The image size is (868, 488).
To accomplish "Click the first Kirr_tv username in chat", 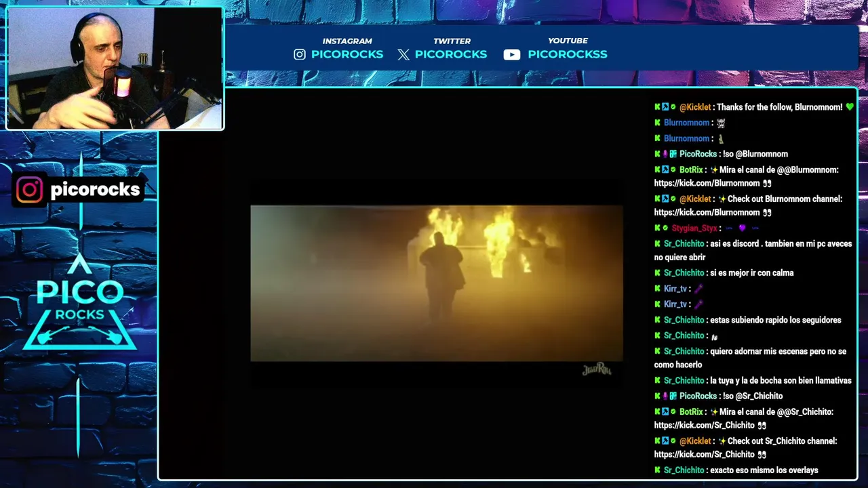I will click(x=675, y=289).
